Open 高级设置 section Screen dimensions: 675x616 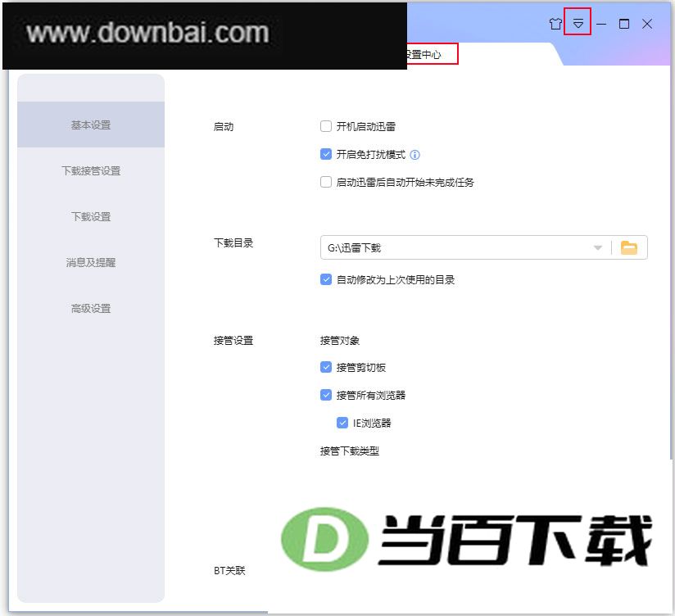pos(91,308)
